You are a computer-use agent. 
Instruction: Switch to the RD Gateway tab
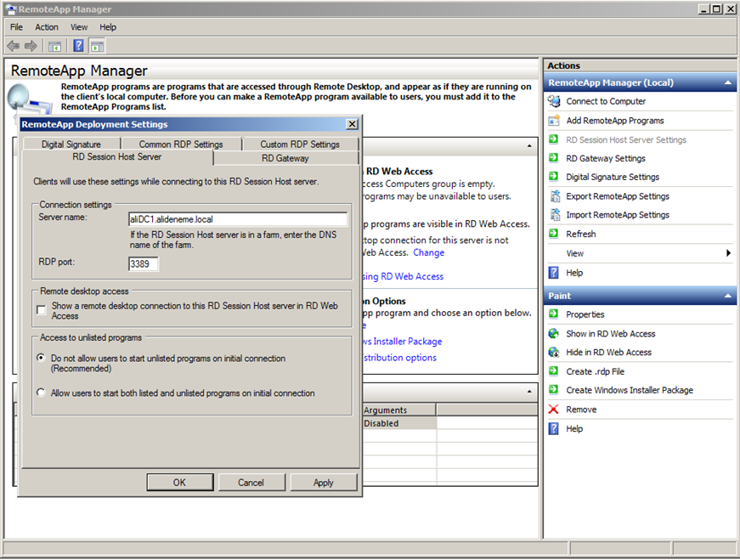[x=285, y=158]
